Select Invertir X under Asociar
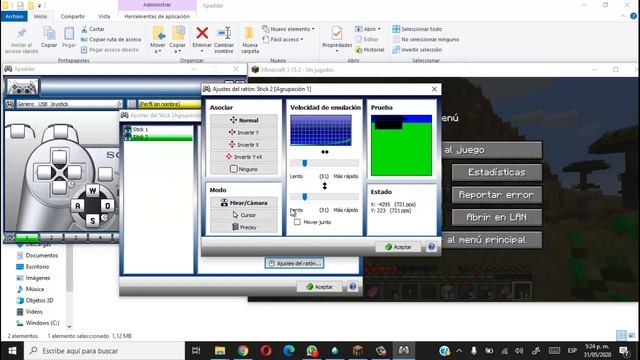Image resolution: width=640 pixels, height=360 pixels. click(244, 144)
